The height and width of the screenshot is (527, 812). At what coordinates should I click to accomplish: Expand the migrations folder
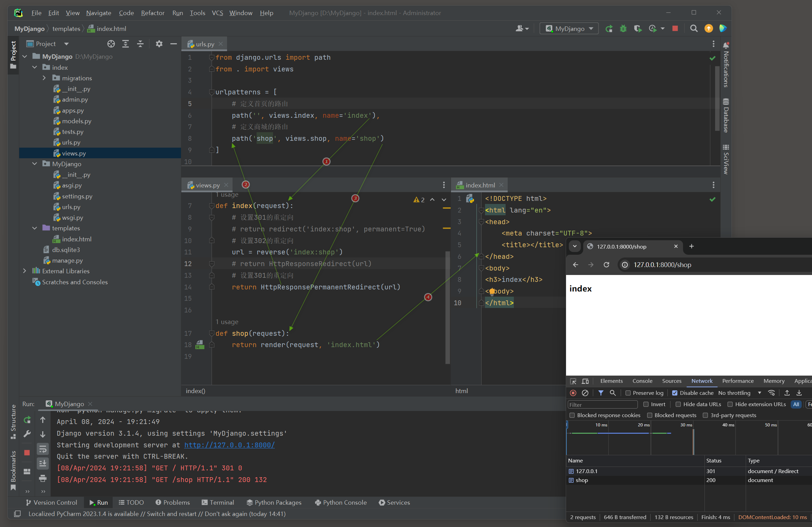point(44,78)
